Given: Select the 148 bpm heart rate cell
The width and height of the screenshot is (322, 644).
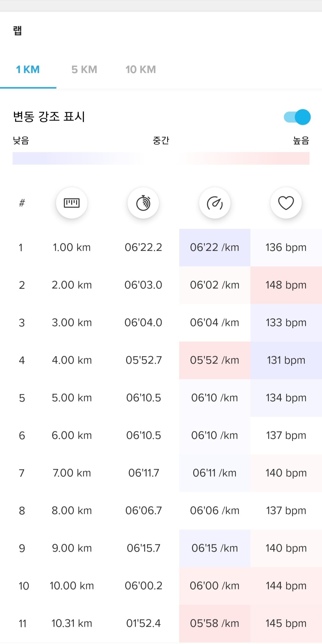Looking at the screenshot, I should tap(286, 285).
